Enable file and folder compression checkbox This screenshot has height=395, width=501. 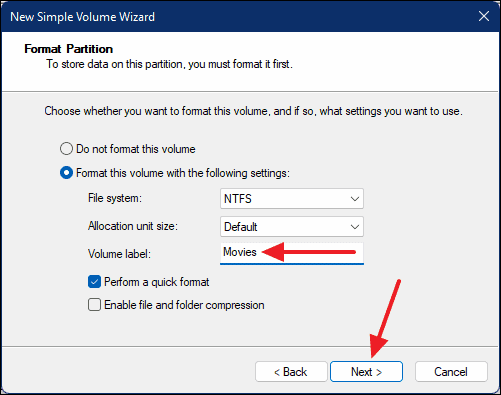pyautogui.click(x=94, y=305)
